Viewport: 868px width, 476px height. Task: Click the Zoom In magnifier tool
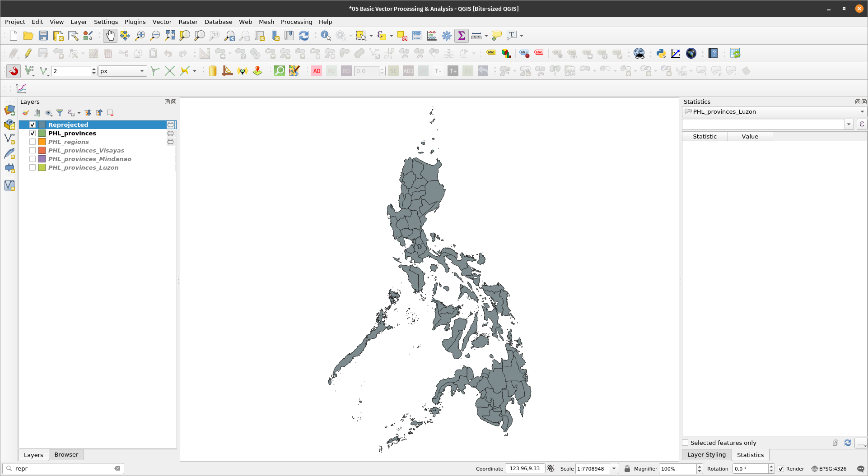pos(140,36)
